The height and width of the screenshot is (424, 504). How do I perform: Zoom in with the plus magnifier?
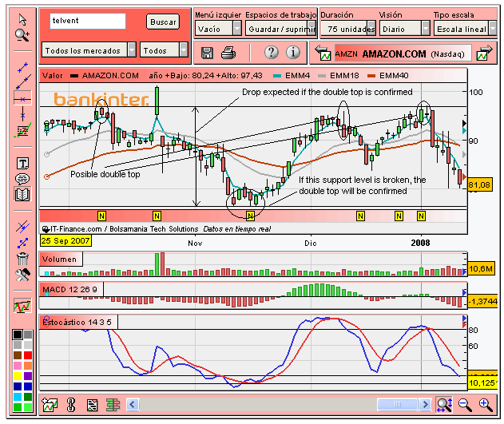click(x=486, y=405)
